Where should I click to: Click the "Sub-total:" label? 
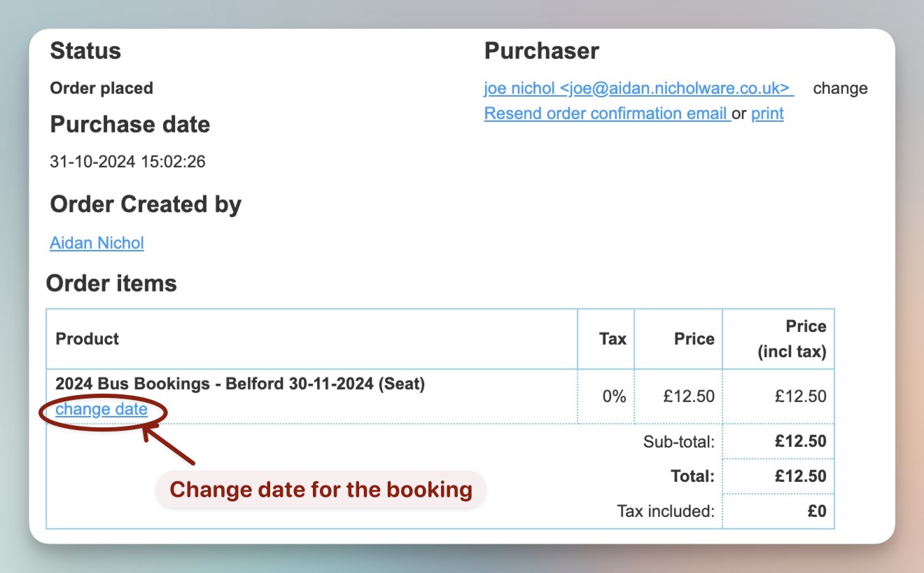coord(678,441)
